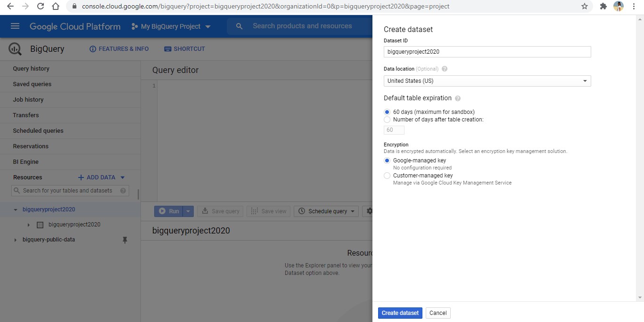Screen dimensions: 644x322
Task: Click the Save view button
Action: [x=268, y=211]
